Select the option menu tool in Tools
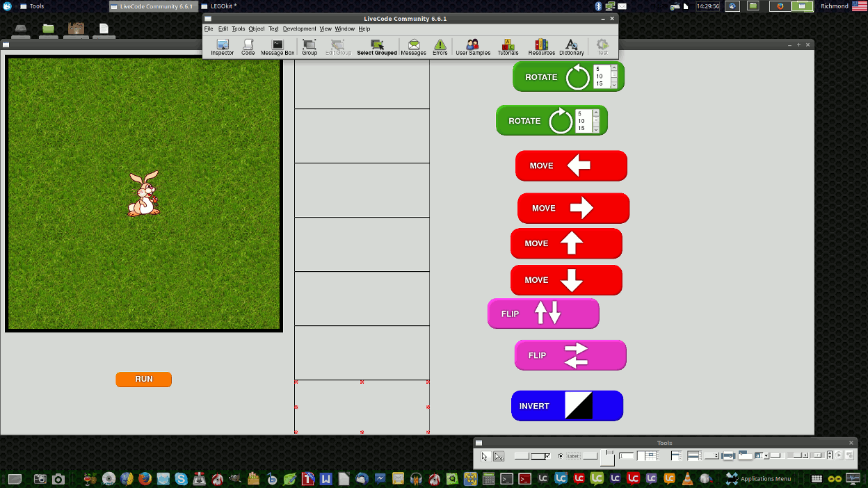The width and height of the screenshot is (868, 488). (x=712, y=456)
